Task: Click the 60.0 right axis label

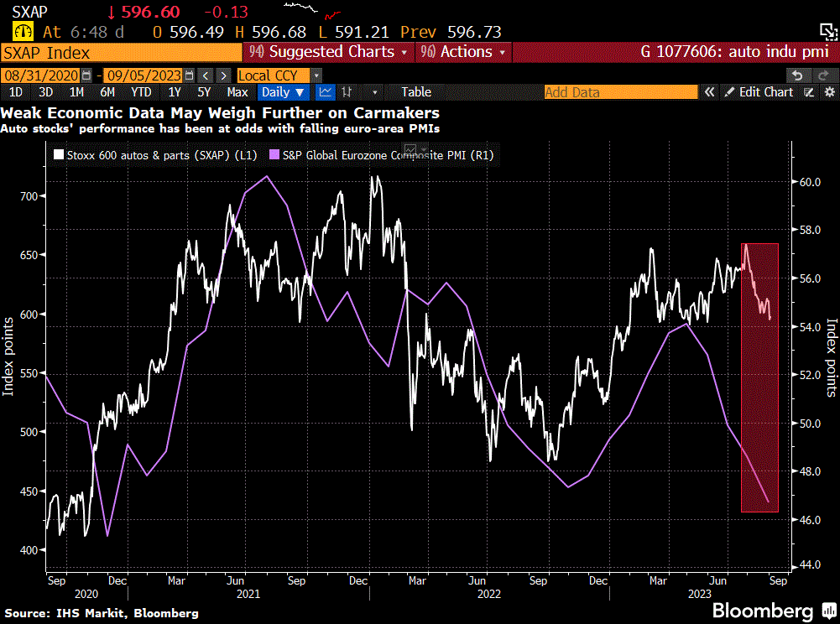Action: click(x=810, y=182)
